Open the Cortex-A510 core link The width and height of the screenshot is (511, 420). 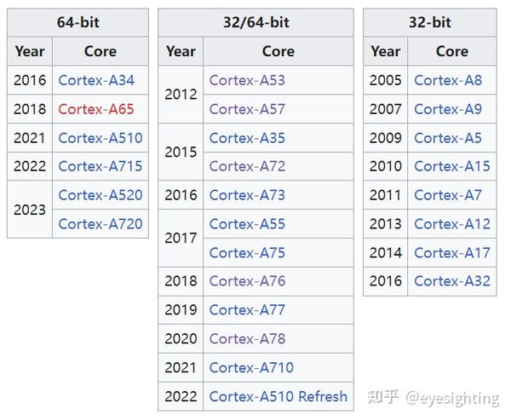point(100,138)
